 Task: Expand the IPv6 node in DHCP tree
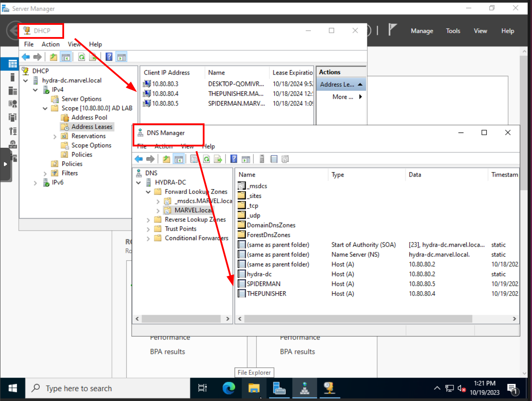[x=36, y=183]
